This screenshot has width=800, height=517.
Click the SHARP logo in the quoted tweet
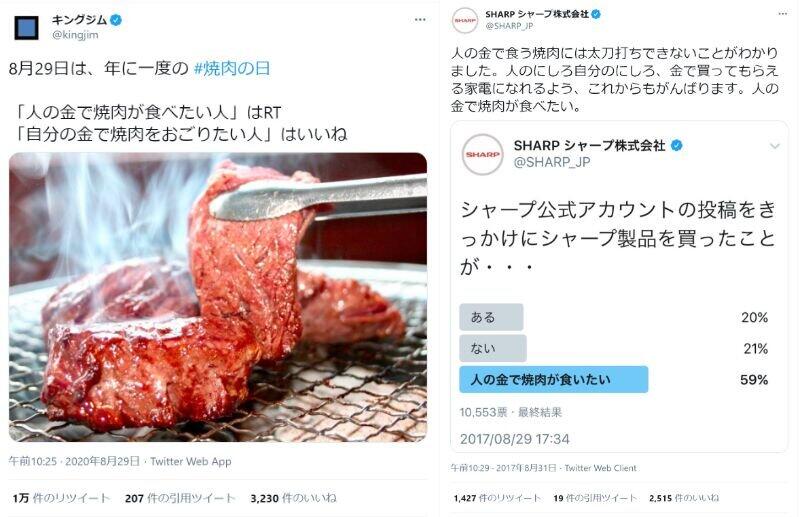click(482, 154)
